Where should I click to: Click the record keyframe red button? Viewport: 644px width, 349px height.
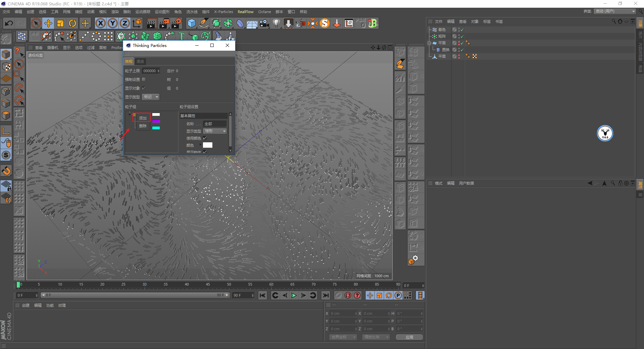click(348, 295)
